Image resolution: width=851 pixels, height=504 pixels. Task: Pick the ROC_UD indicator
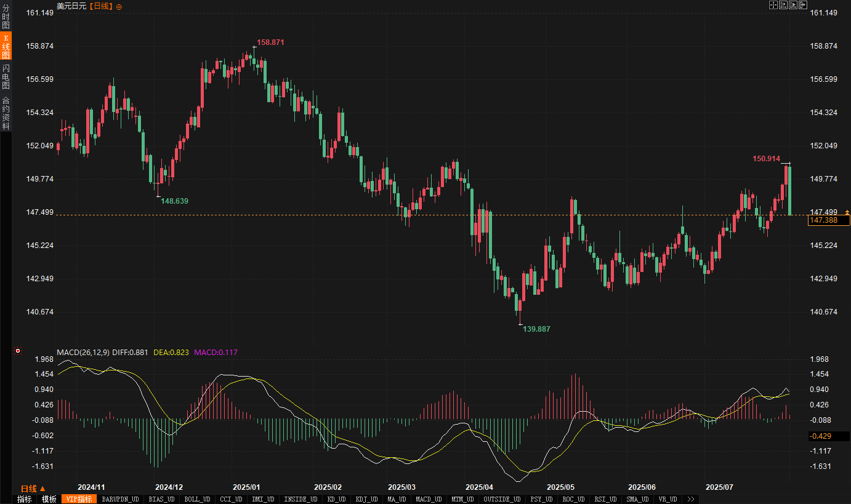(x=574, y=499)
